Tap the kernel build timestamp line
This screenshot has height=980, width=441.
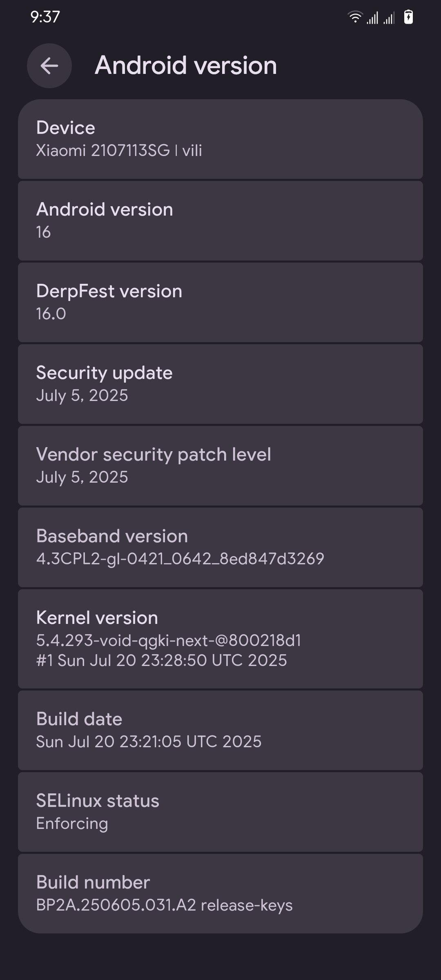[x=161, y=660]
